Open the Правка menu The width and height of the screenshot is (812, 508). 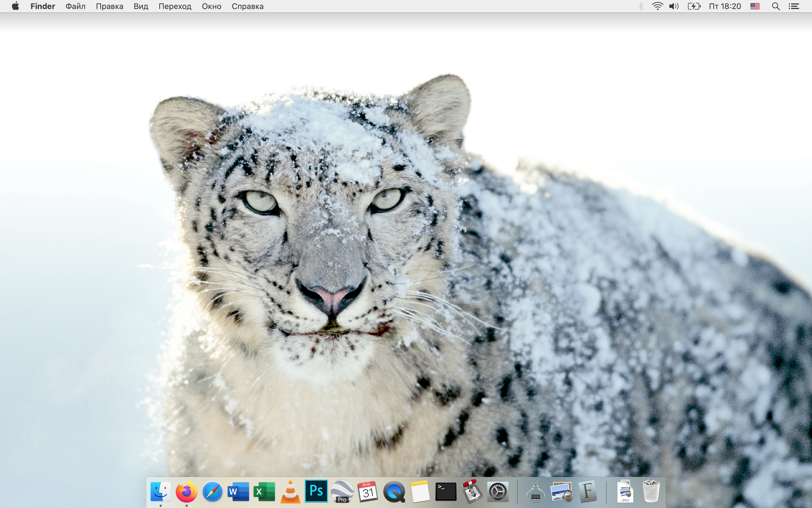tap(109, 6)
